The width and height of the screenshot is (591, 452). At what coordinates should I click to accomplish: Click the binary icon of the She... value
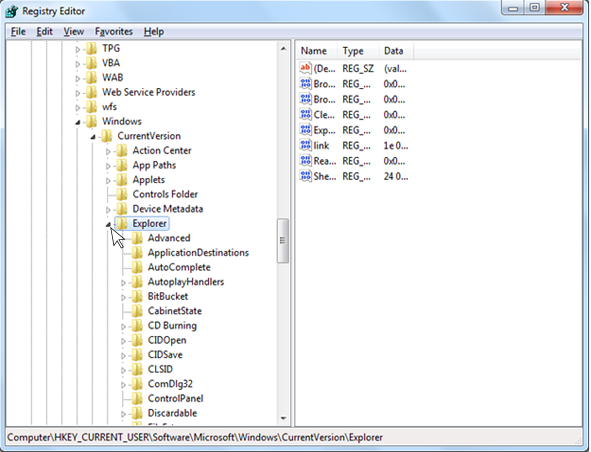pos(305,176)
